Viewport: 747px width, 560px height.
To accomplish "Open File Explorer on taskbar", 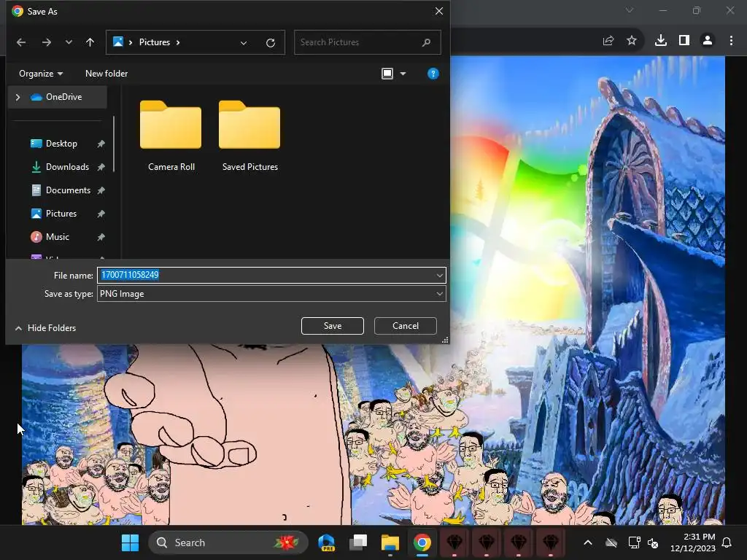I will pos(390,542).
